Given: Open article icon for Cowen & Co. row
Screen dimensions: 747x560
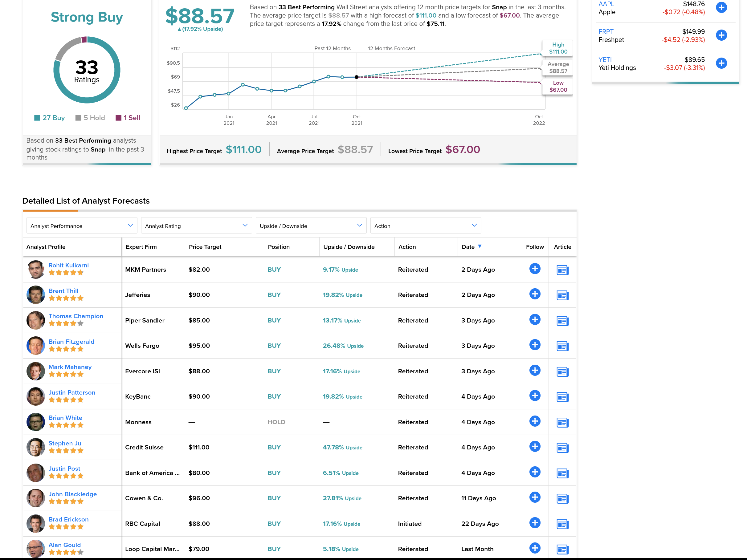Looking at the screenshot, I should (x=563, y=499).
